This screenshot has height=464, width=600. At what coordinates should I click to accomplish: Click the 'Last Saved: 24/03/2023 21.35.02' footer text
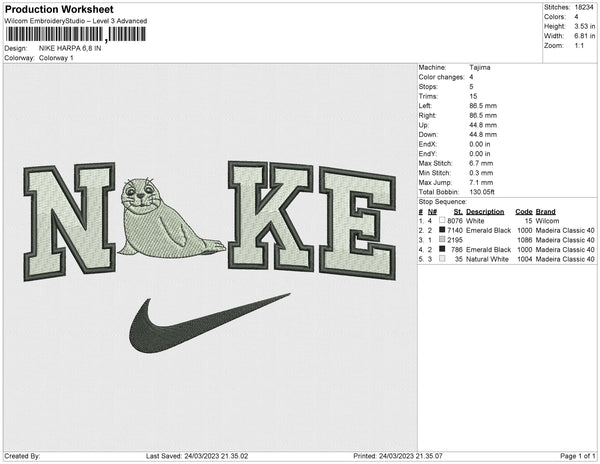click(x=197, y=456)
